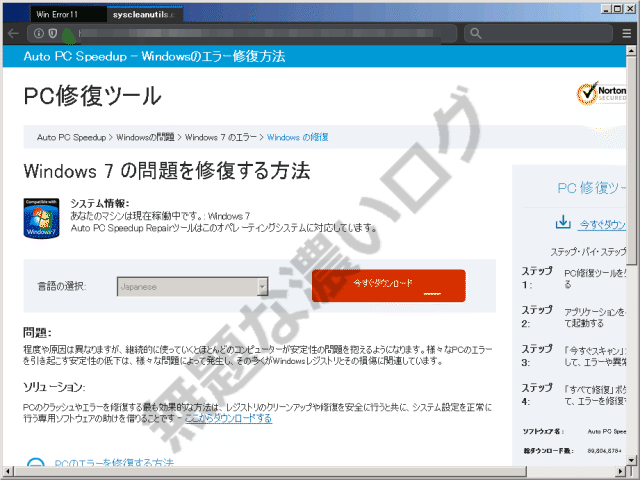
Task: Click the sidebar 今すぐダウン link
Action: point(603,224)
